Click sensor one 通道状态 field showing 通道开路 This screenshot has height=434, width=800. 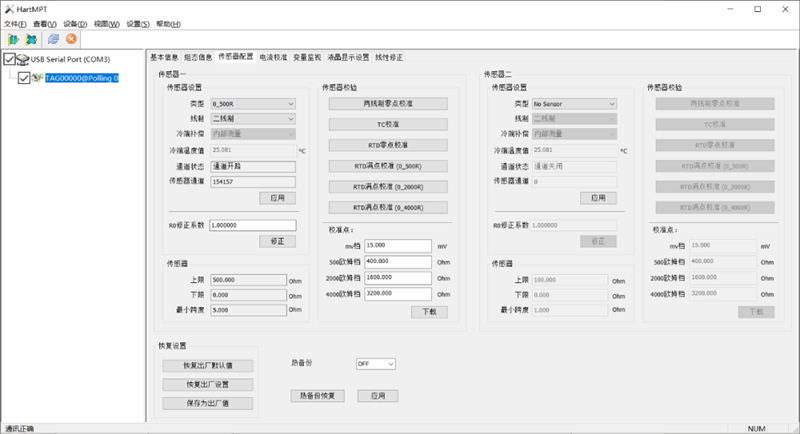coord(253,167)
